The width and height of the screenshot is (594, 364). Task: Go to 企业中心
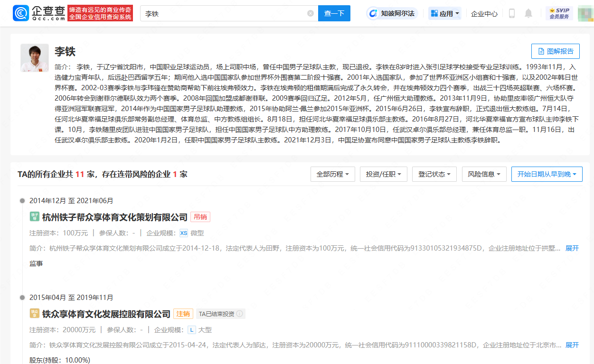(x=484, y=14)
